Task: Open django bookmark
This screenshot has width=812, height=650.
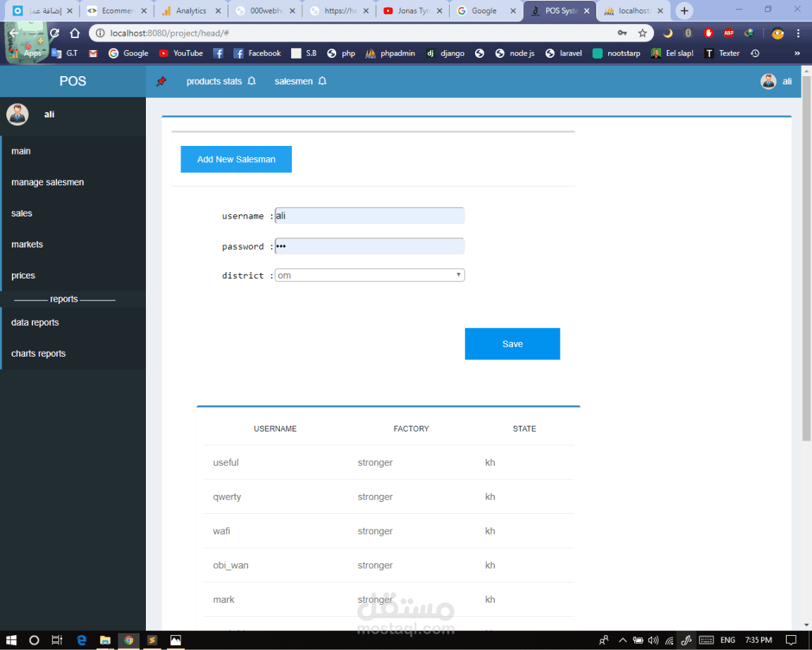Action: [x=445, y=54]
